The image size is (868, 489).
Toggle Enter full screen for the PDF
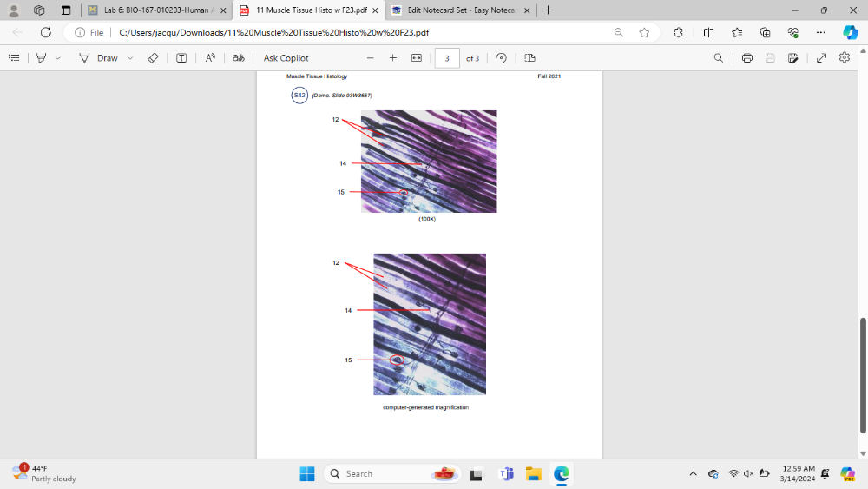click(x=821, y=58)
